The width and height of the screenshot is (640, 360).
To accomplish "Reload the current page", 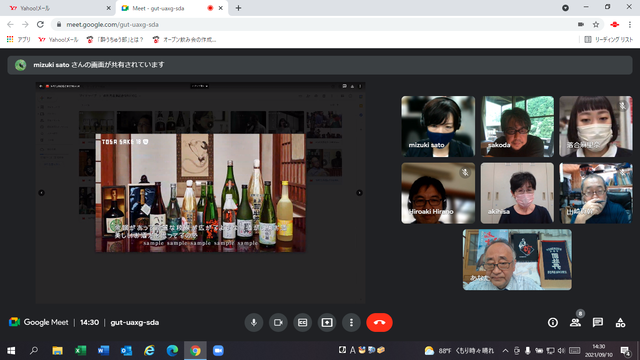I will tap(40, 24).
